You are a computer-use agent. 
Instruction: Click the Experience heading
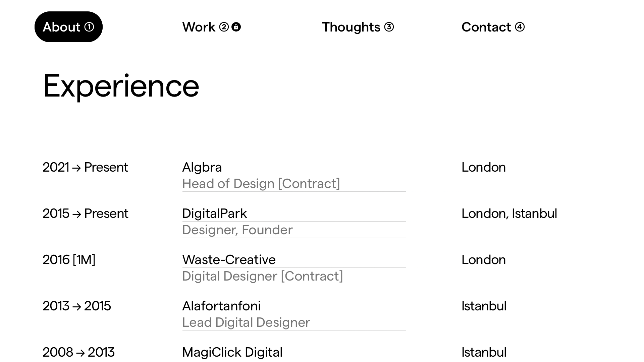[x=121, y=86]
